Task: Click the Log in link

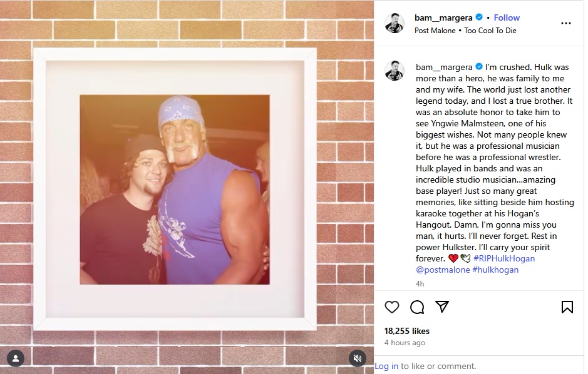Action: 386,366
